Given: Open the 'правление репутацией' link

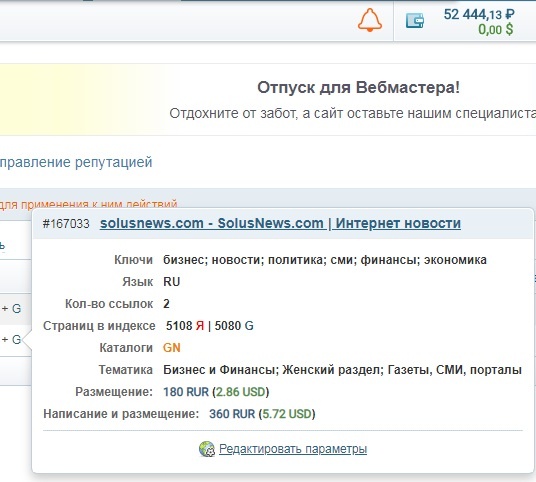Looking at the screenshot, I should click(76, 162).
